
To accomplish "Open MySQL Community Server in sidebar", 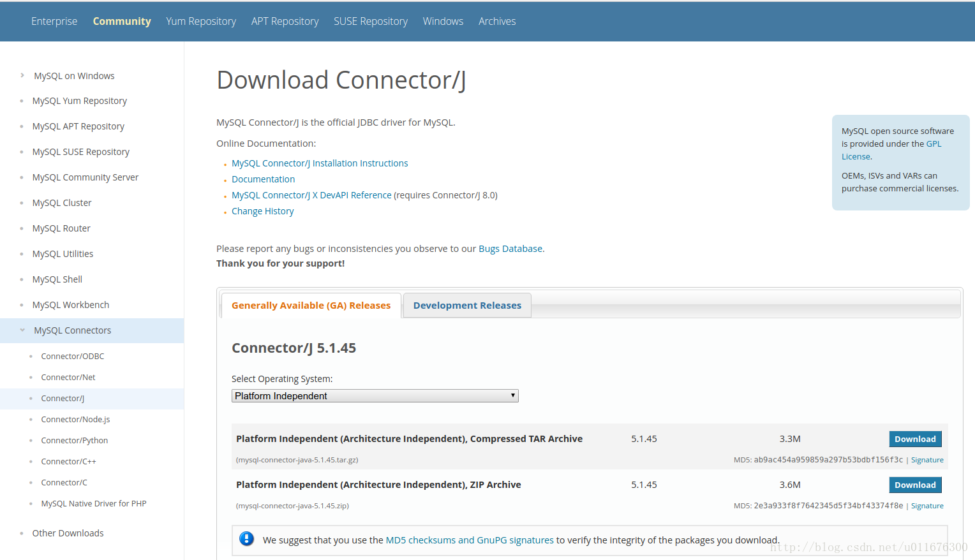I will [86, 177].
